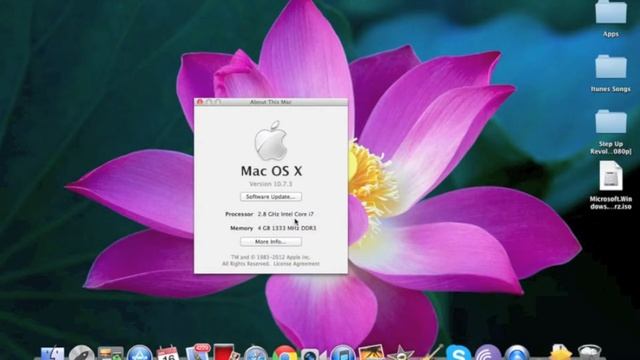Open blue round icon beside Viber
The image size is (640, 360).
[x=517, y=353]
